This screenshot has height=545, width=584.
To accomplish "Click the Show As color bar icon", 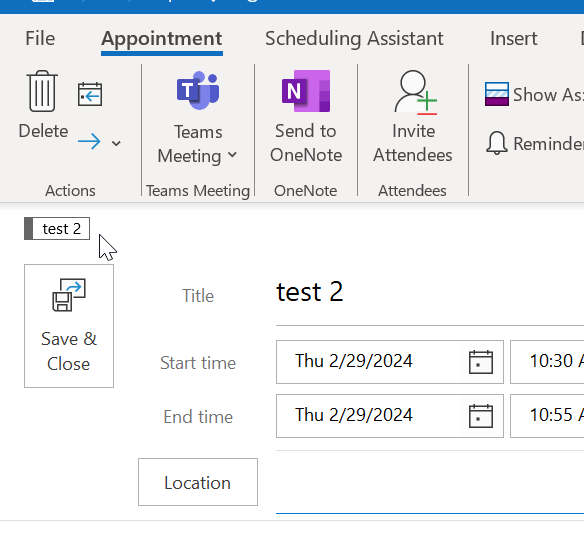I will coord(496,94).
